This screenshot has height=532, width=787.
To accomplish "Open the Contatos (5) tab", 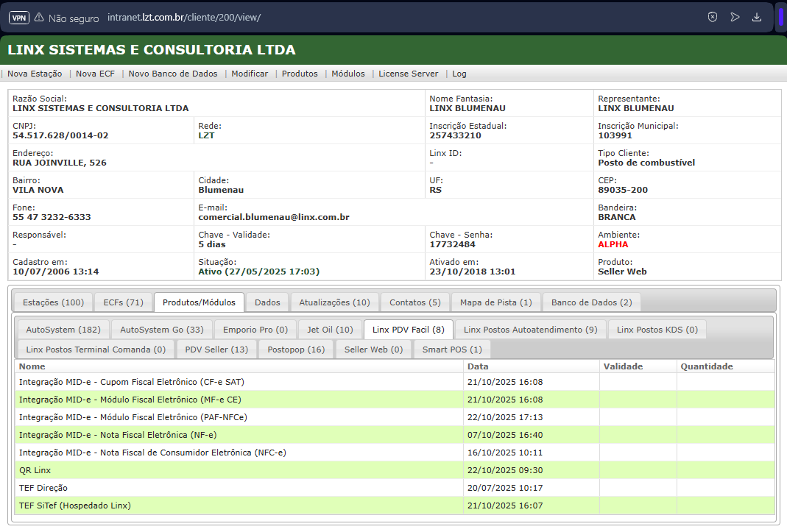I will tap(415, 302).
